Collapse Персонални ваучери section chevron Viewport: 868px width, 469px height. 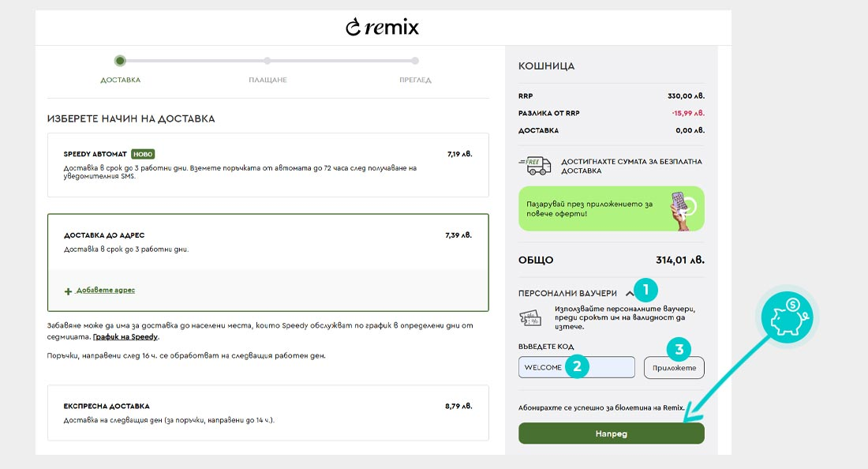pyautogui.click(x=630, y=294)
